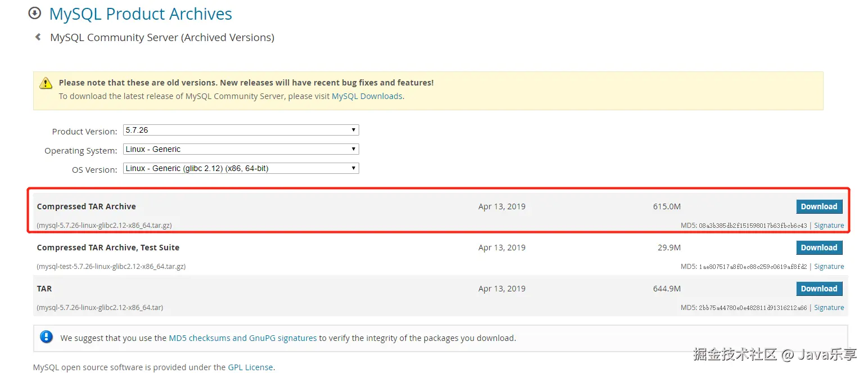
Task: Click the download circle icon beside page title
Action: coord(35,13)
